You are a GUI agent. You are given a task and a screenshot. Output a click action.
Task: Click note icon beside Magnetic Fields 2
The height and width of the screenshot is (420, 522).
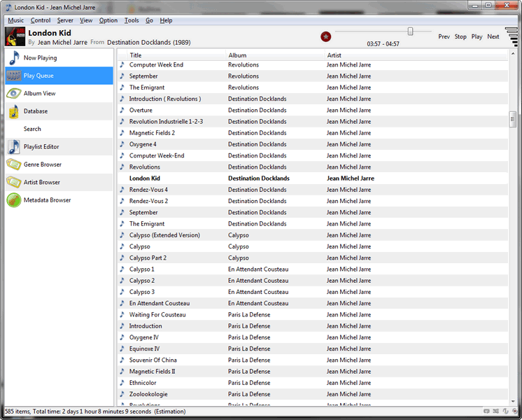[122, 133]
